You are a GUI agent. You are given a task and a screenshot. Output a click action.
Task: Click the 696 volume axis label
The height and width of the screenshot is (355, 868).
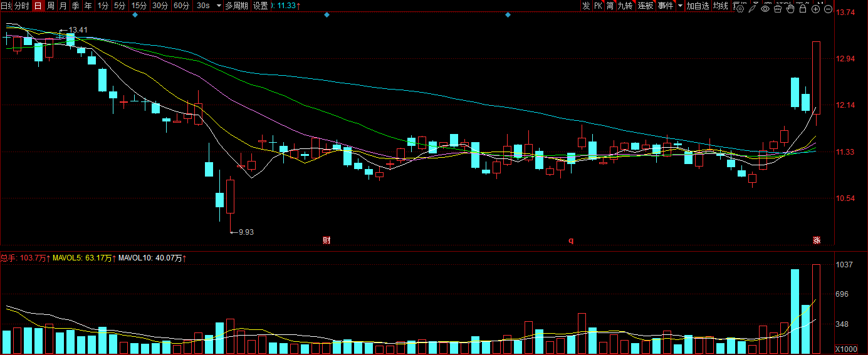pyautogui.click(x=844, y=294)
